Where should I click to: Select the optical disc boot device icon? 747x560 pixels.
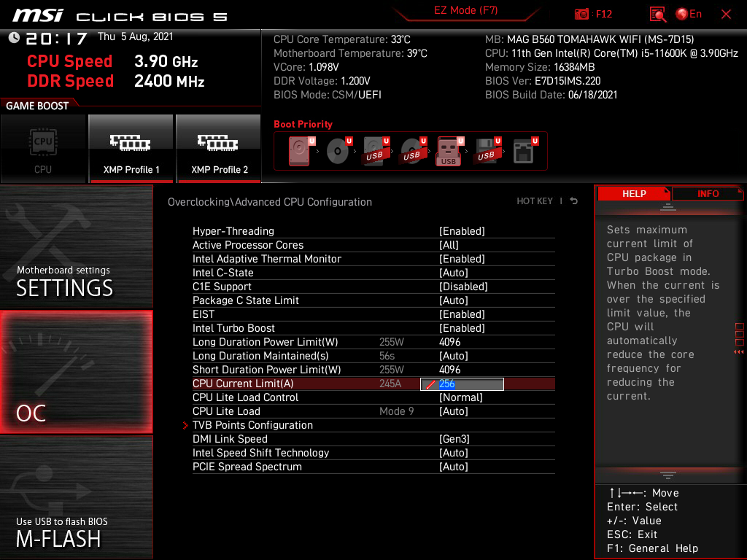pyautogui.click(x=339, y=151)
